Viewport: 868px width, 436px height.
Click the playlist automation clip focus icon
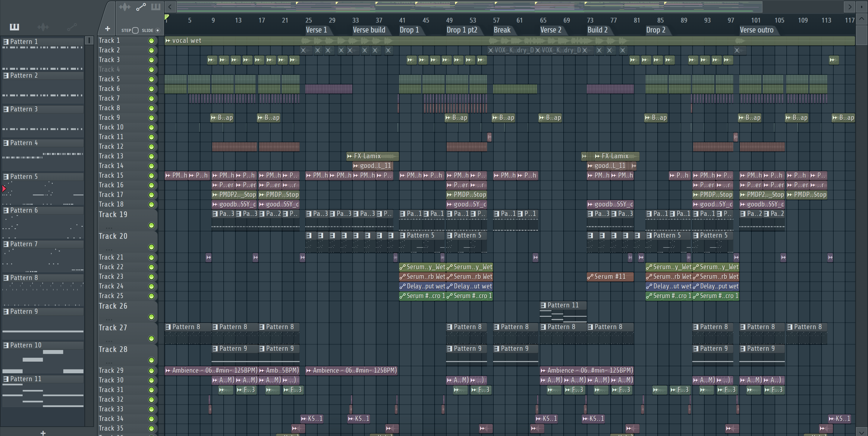point(141,7)
